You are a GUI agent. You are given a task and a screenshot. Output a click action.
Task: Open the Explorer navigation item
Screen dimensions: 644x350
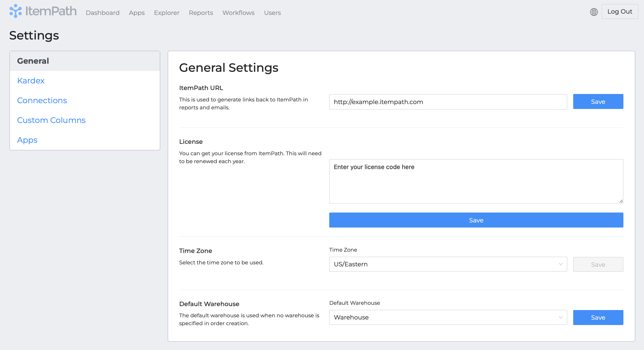point(167,13)
